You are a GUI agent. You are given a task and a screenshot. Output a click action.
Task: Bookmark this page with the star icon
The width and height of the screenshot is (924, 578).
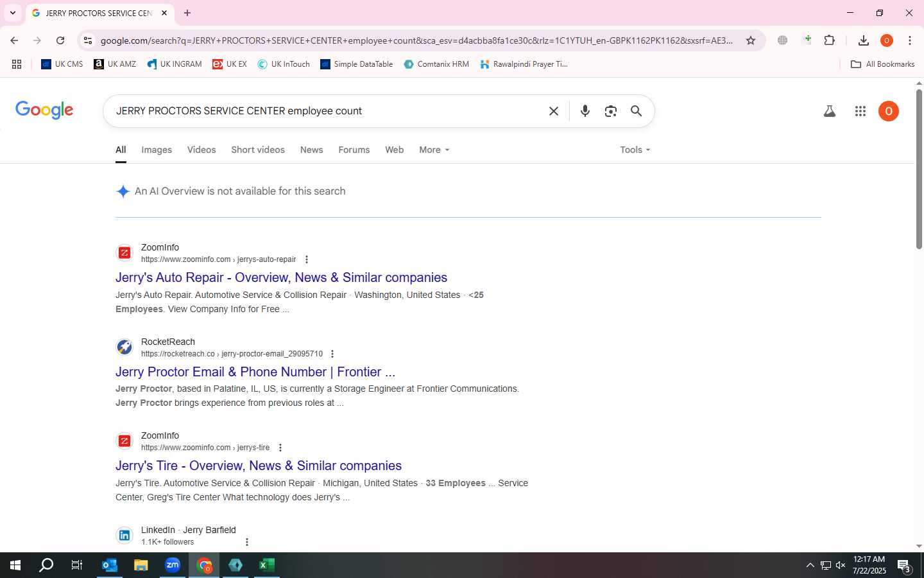[x=751, y=40]
